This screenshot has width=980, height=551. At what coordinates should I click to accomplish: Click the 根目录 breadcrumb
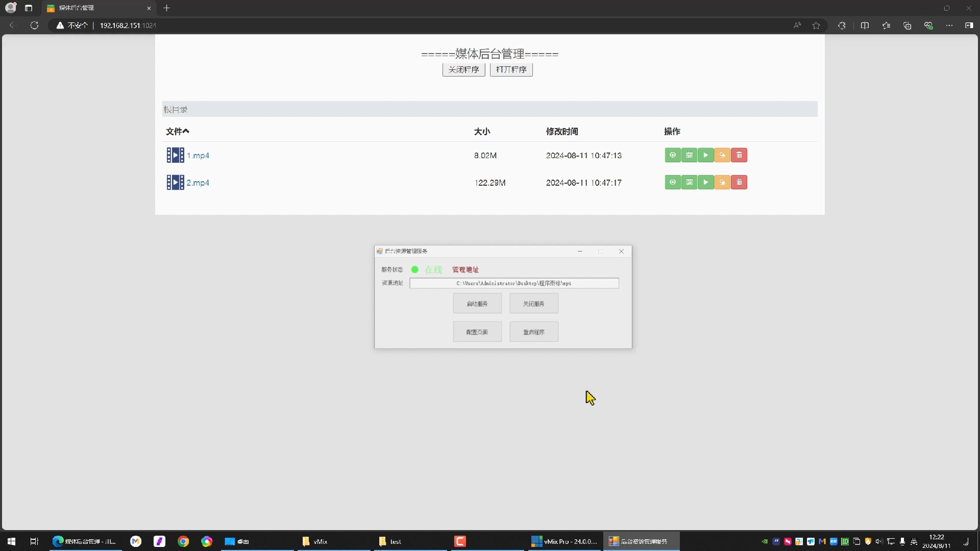pos(176,110)
